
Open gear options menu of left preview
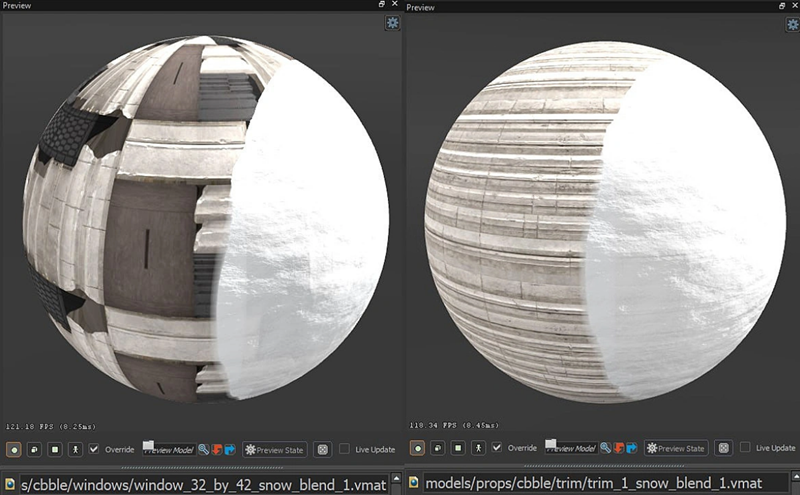pyautogui.click(x=392, y=23)
